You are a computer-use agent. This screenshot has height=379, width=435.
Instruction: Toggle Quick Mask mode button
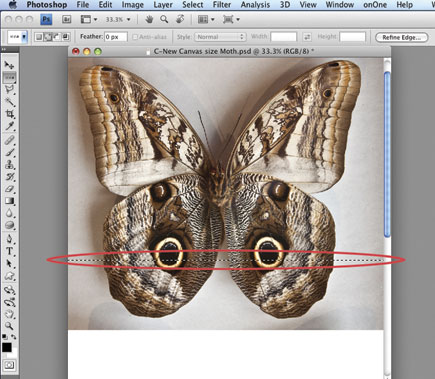[x=9, y=365]
